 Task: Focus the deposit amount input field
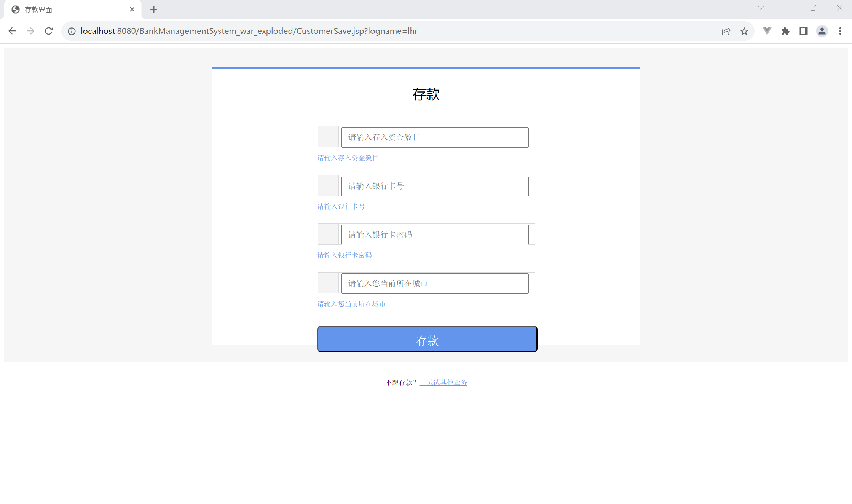click(435, 137)
